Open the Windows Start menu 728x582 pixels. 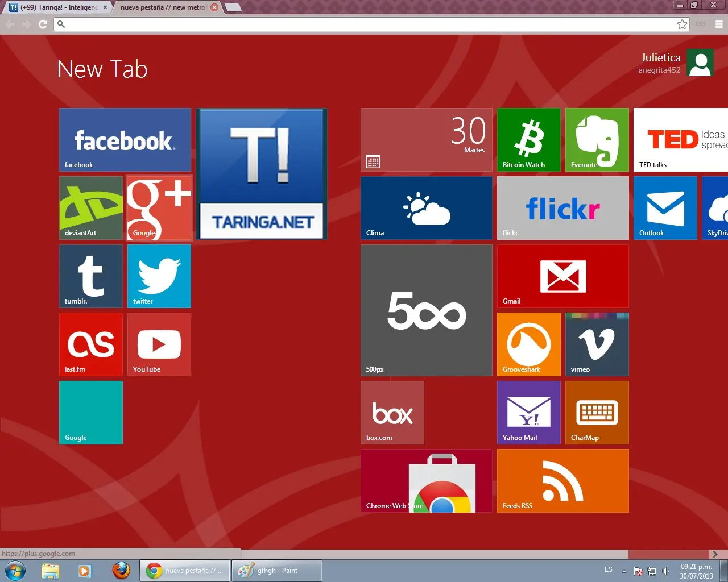pos(15,571)
